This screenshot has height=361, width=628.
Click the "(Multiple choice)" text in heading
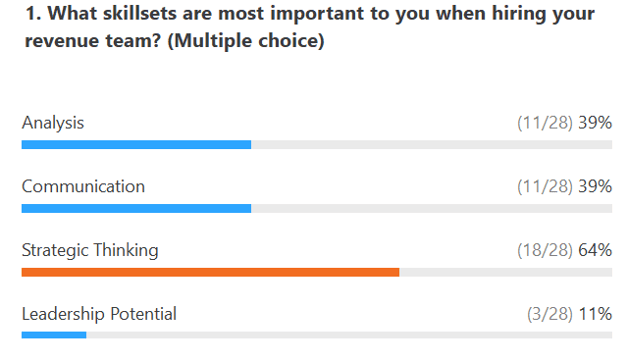coord(246,41)
